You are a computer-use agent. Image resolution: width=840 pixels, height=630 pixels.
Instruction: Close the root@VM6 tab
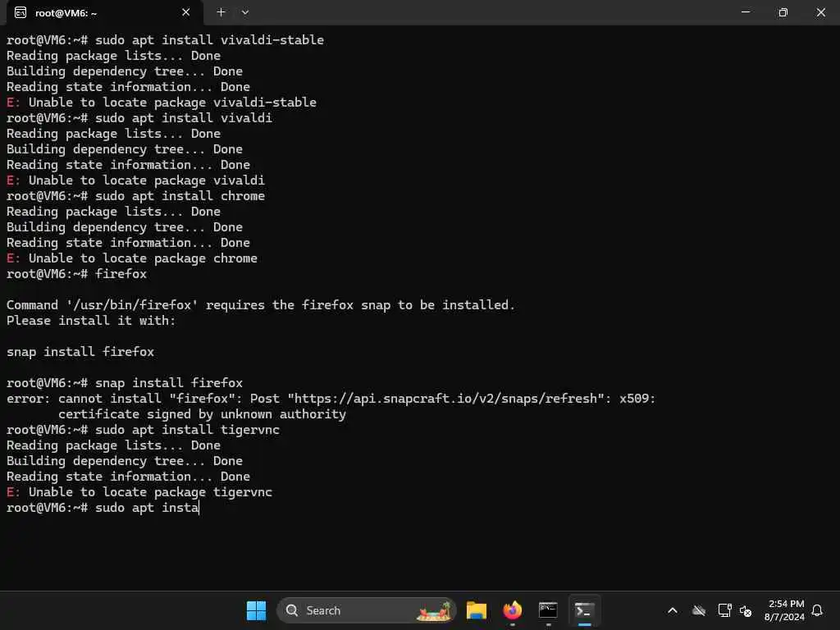(186, 11)
